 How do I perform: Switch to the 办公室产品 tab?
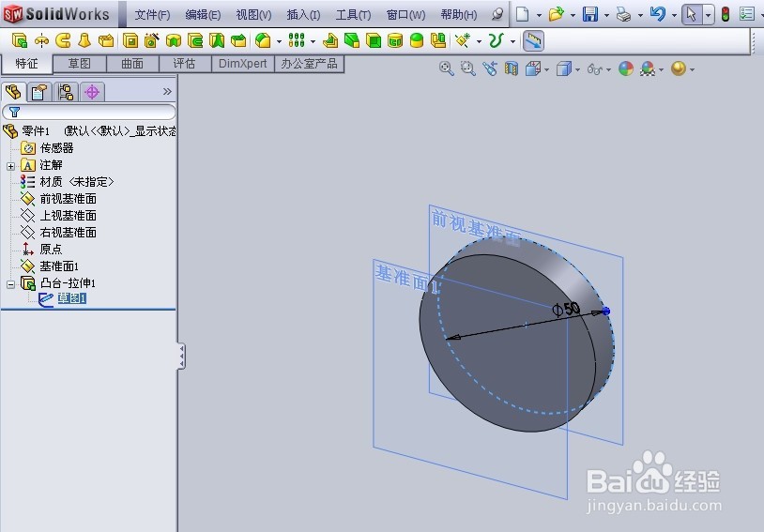tap(309, 64)
